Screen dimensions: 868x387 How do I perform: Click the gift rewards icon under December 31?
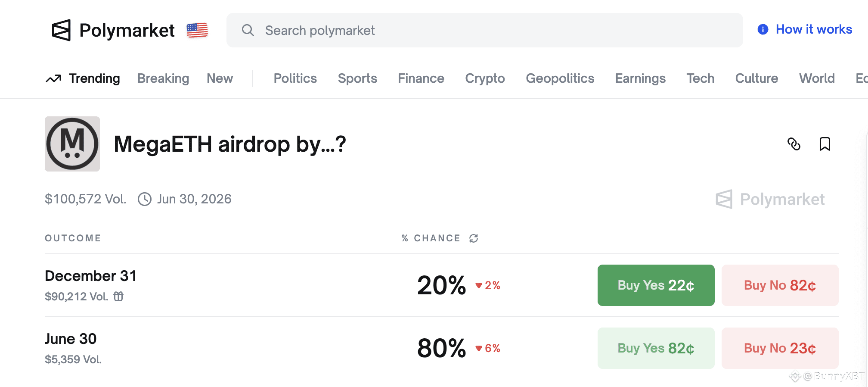pyautogui.click(x=118, y=296)
